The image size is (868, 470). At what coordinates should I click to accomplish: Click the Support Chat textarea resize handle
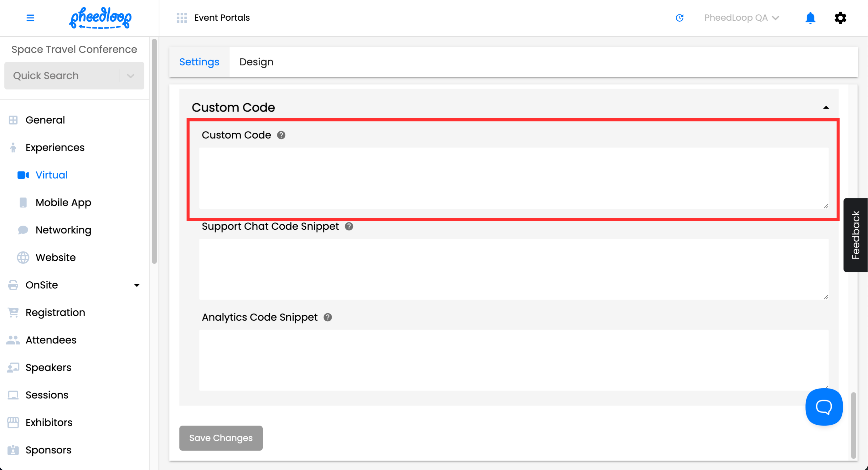coord(825,297)
